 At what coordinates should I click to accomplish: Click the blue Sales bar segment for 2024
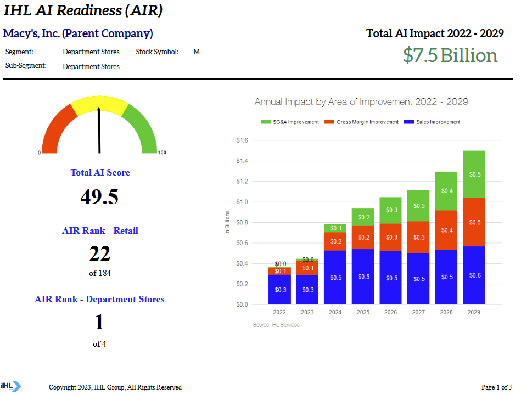[x=335, y=278]
